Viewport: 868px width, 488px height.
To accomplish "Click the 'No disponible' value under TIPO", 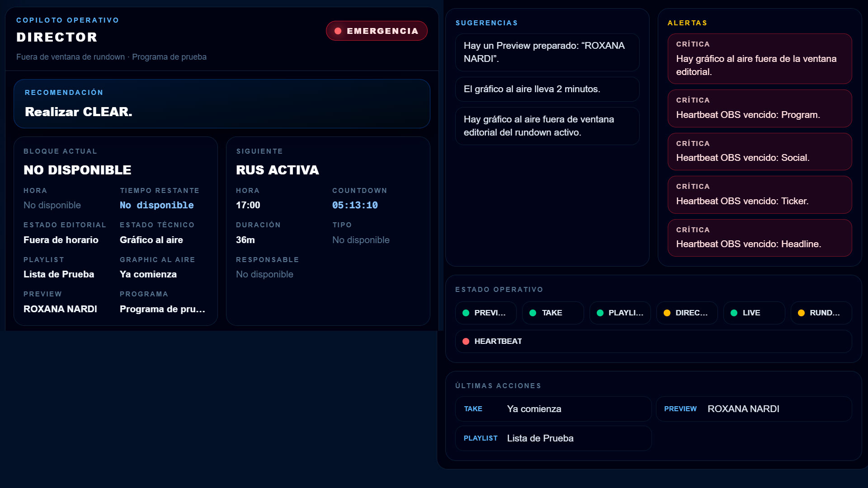I will 361,240.
